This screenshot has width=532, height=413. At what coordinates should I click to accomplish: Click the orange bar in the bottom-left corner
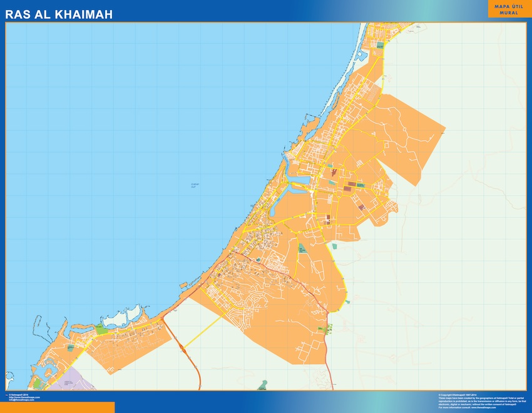pyautogui.click(x=58, y=407)
